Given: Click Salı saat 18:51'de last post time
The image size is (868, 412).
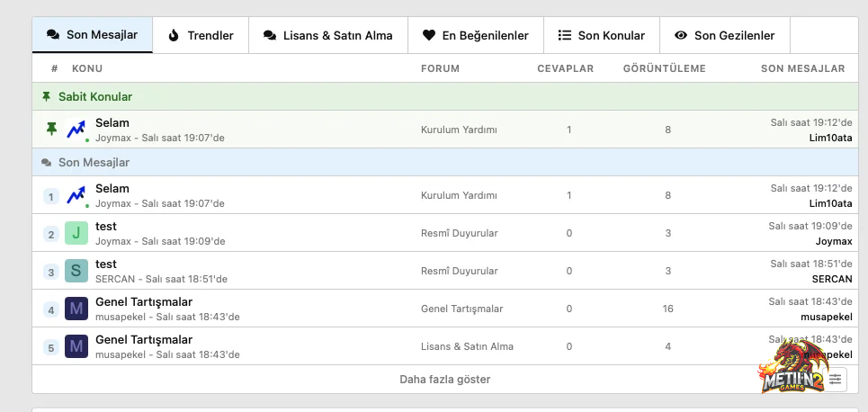Looking at the screenshot, I should tap(811, 264).
